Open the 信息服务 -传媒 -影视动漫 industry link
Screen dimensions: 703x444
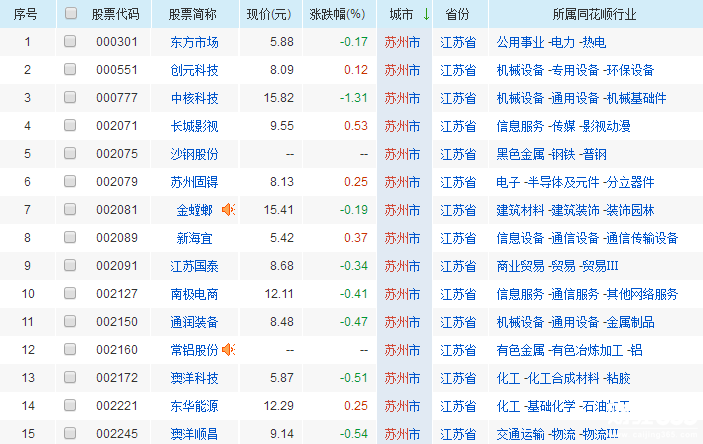pyautogui.click(x=563, y=126)
